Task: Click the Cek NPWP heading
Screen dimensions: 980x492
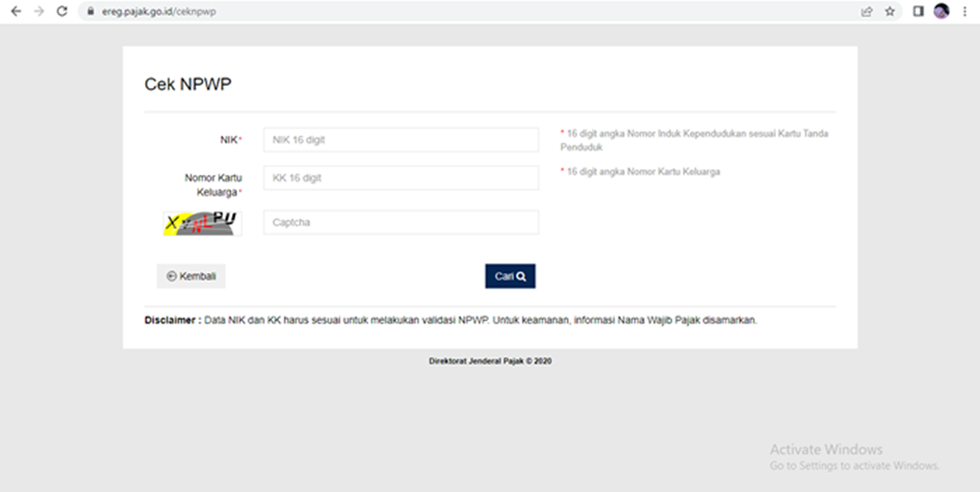Action: (188, 84)
